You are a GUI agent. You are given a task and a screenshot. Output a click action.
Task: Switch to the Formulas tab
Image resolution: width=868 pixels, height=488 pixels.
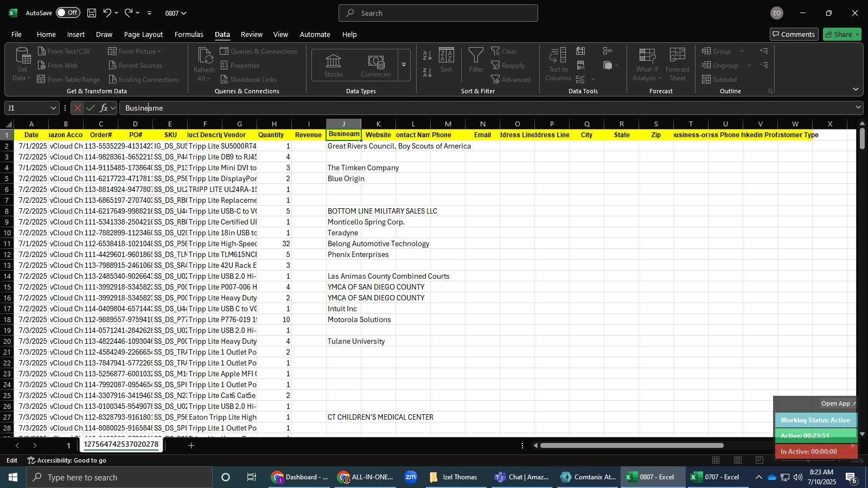click(x=189, y=34)
